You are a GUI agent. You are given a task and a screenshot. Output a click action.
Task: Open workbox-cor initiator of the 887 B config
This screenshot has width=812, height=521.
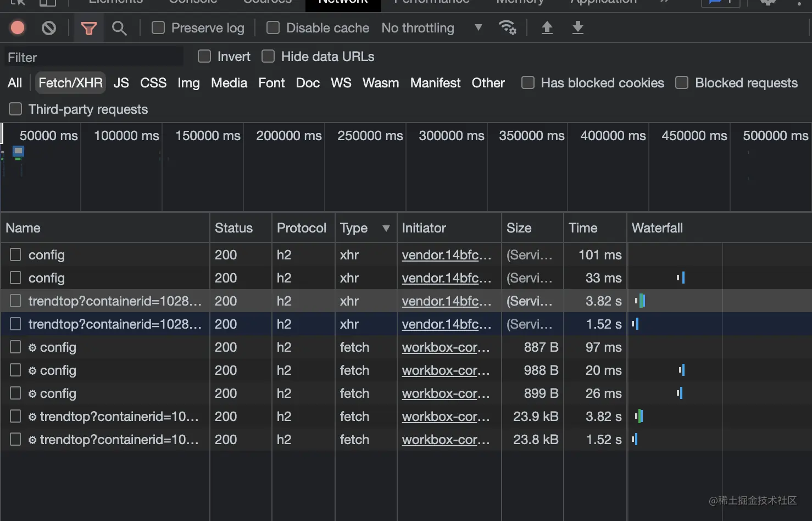[x=446, y=347]
